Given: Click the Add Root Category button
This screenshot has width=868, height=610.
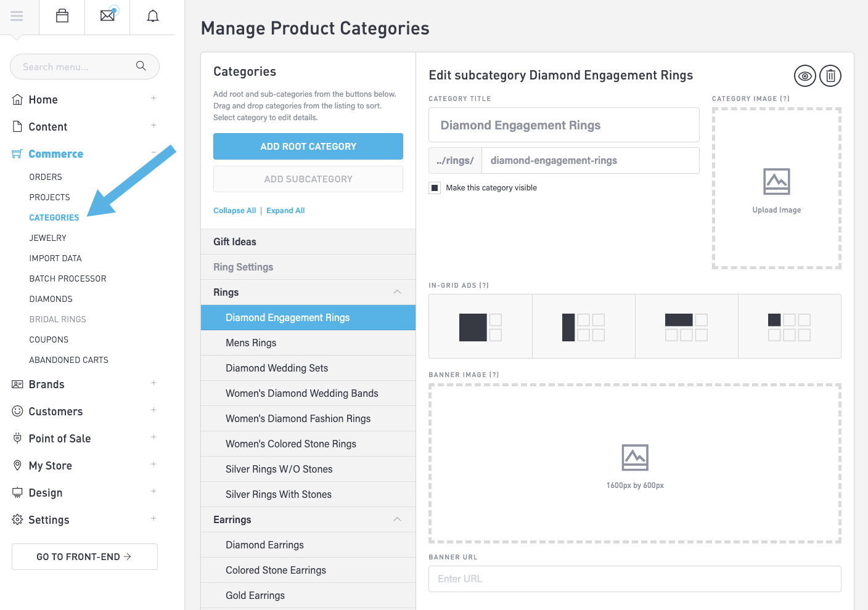Looking at the screenshot, I should [308, 147].
